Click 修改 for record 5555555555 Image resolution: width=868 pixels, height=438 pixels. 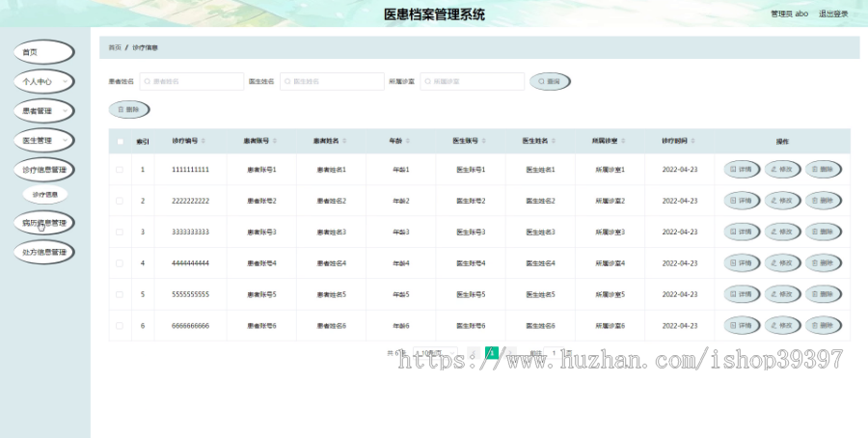pyautogui.click(x=783, y=294)
